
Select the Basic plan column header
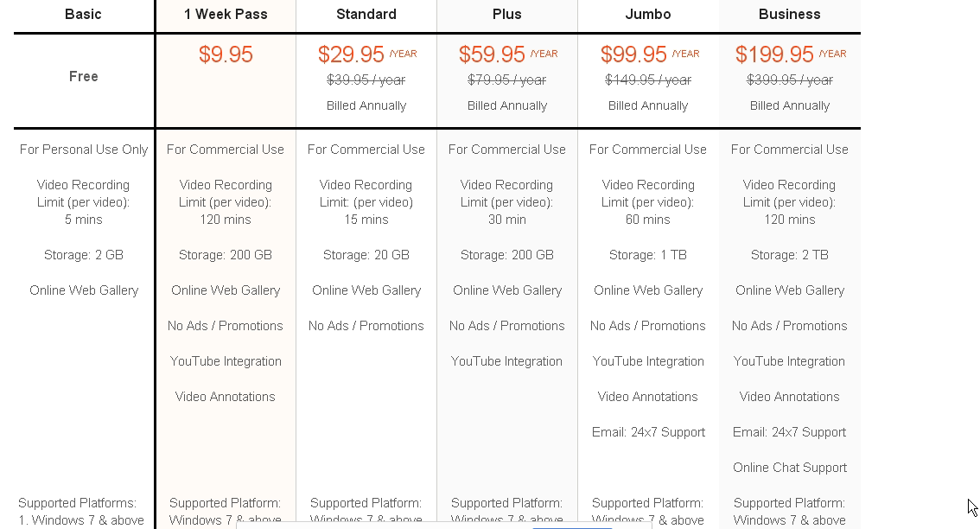(83, 15)
